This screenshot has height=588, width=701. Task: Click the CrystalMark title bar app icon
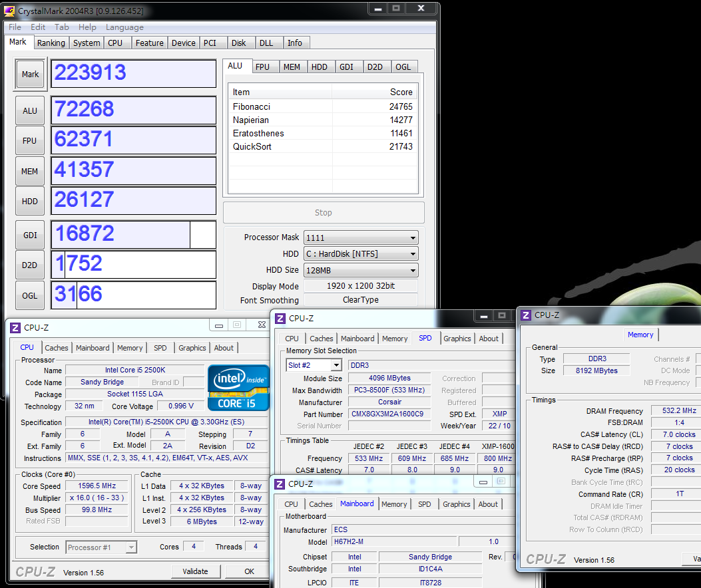(x=9, y=10)
